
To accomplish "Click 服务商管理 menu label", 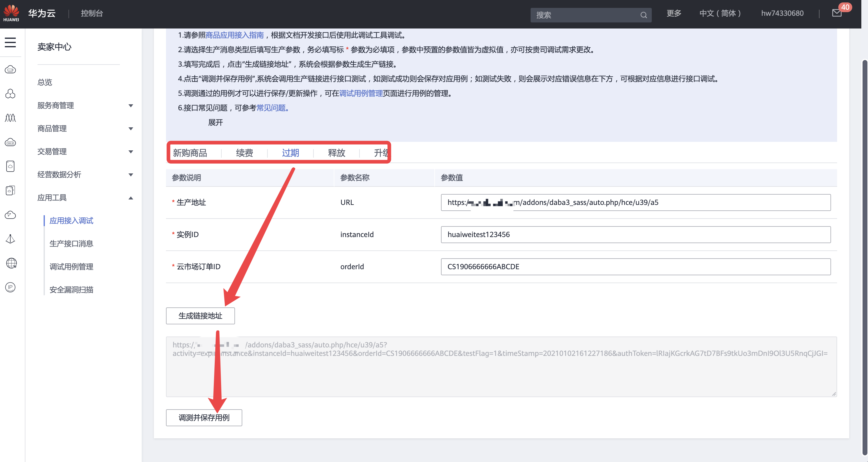I will click(56, 105).
